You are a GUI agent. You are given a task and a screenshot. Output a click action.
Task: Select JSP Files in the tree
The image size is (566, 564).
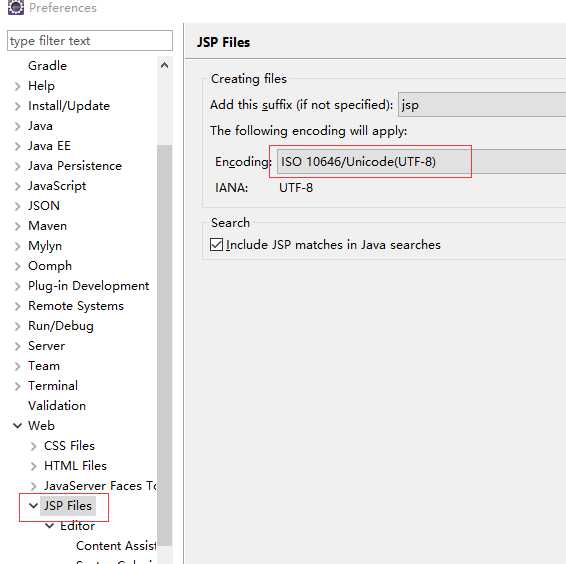[68, 506]
